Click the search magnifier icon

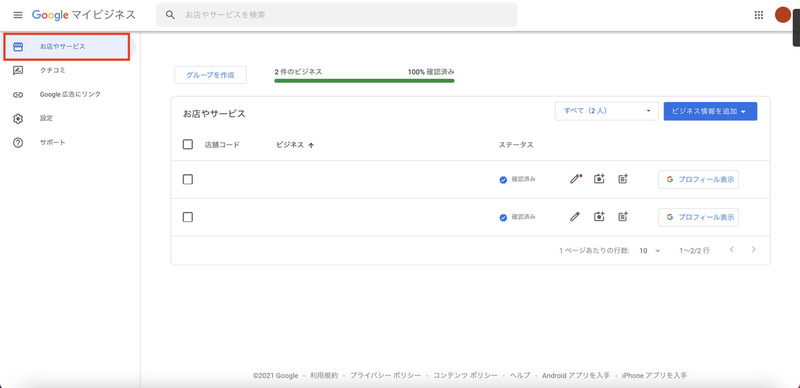(170, 15)
